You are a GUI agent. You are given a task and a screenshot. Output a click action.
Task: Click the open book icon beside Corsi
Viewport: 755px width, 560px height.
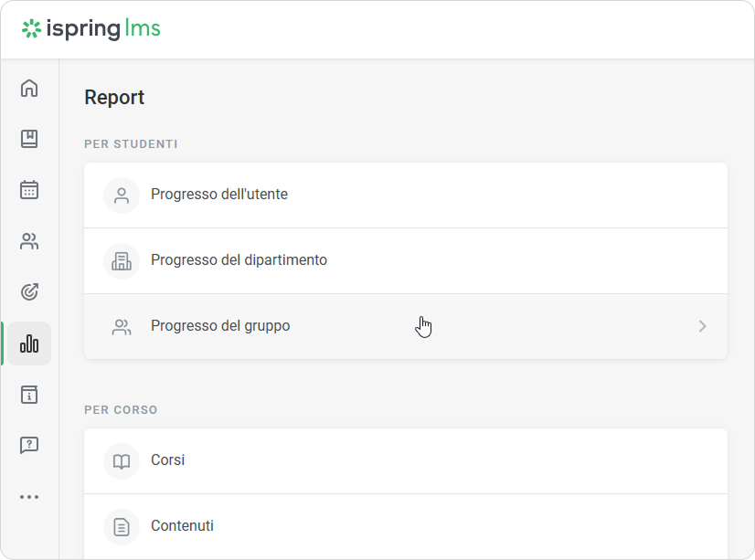(122, 461)
